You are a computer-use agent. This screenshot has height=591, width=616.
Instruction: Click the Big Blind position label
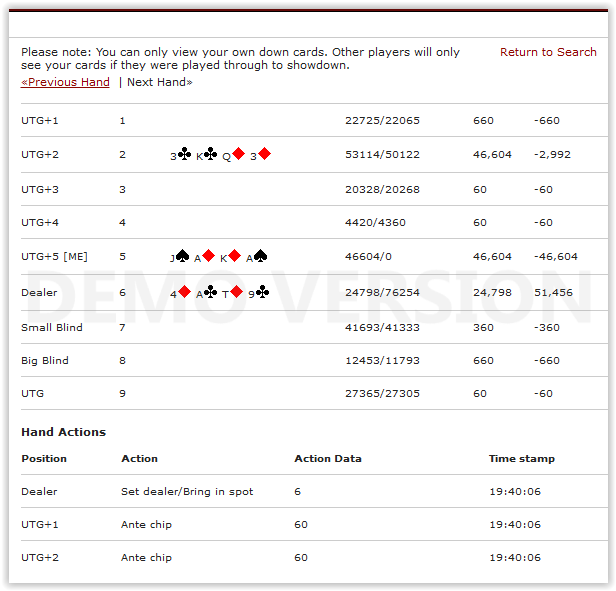pyautogui.click(x=45, y=360)
